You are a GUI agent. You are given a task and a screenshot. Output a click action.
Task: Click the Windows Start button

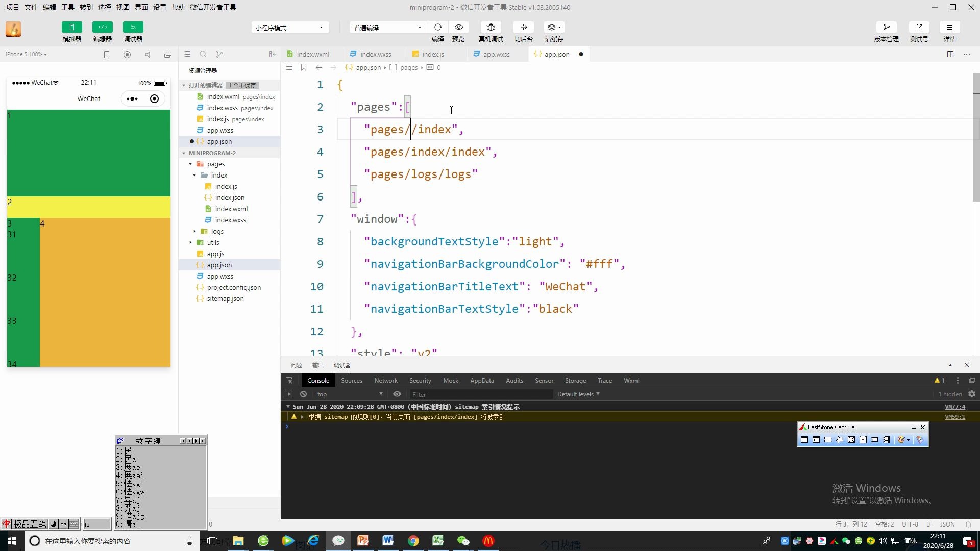(12, 541)
